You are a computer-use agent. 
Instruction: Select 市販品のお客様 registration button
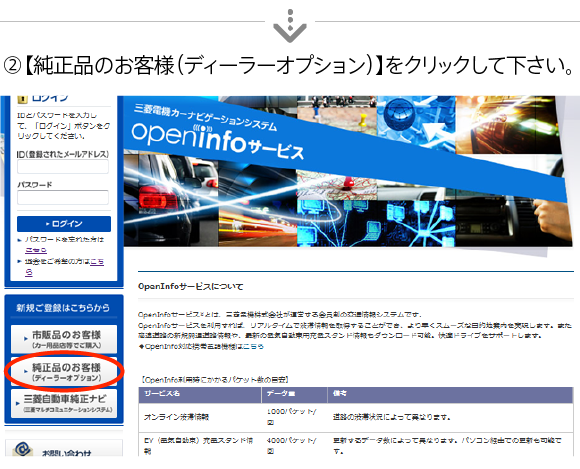pyautogui.click(x=64, y=339)
